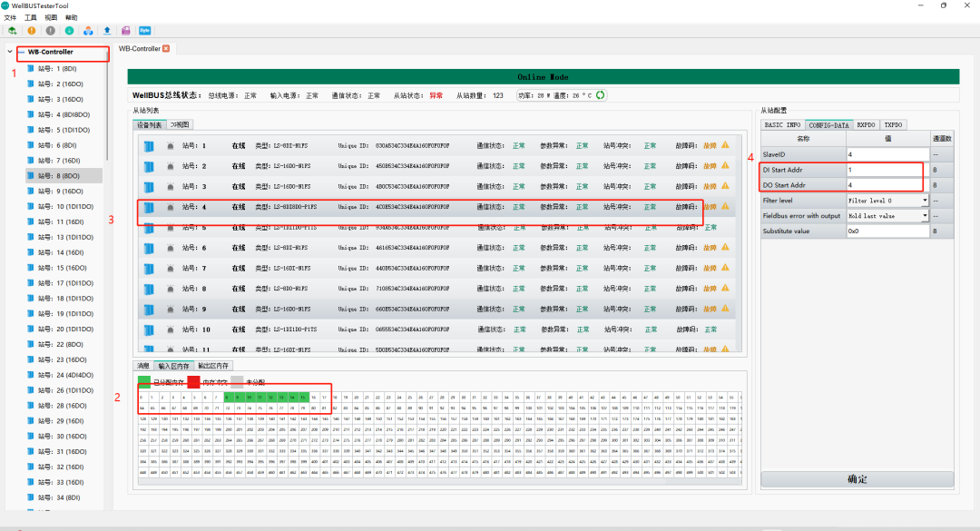Click the tri-color circles toolbar icon

pos(88,30)
